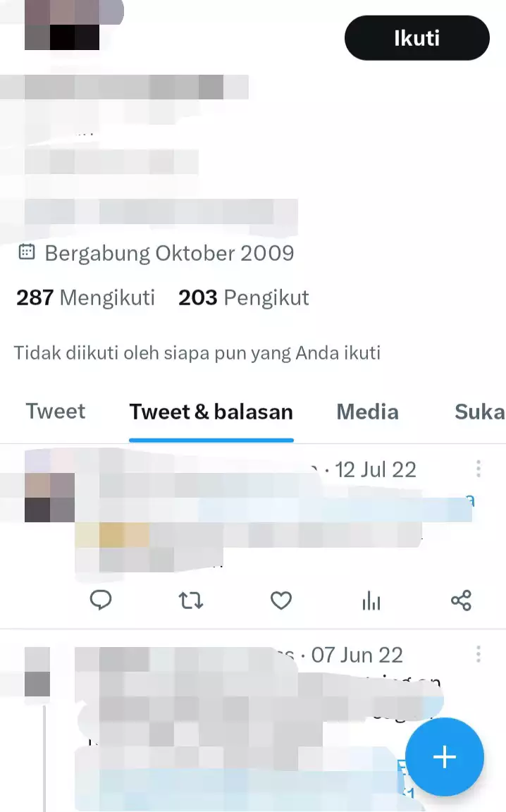Open the profile avatar picture
The image size is (506, 812).
(62, 25)
